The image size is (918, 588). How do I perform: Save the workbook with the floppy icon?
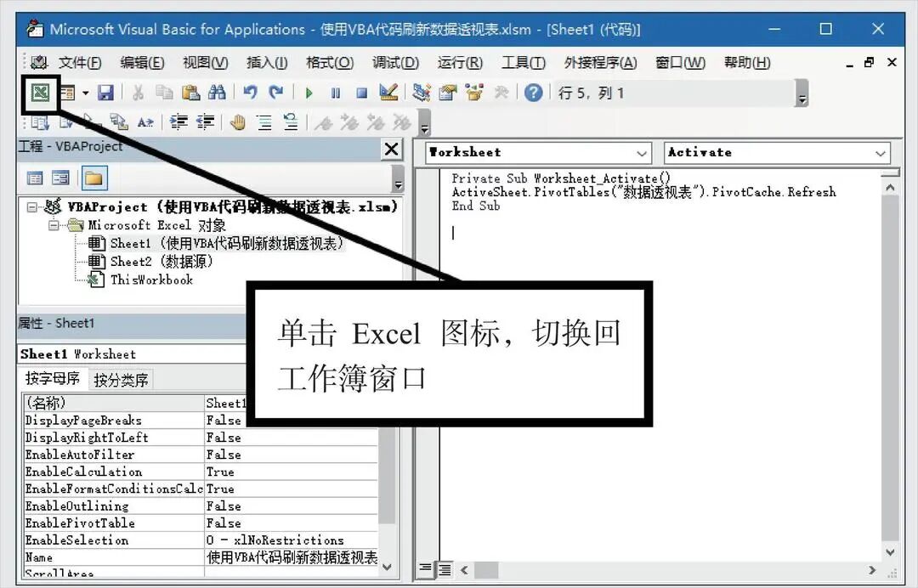pos(105,93)
